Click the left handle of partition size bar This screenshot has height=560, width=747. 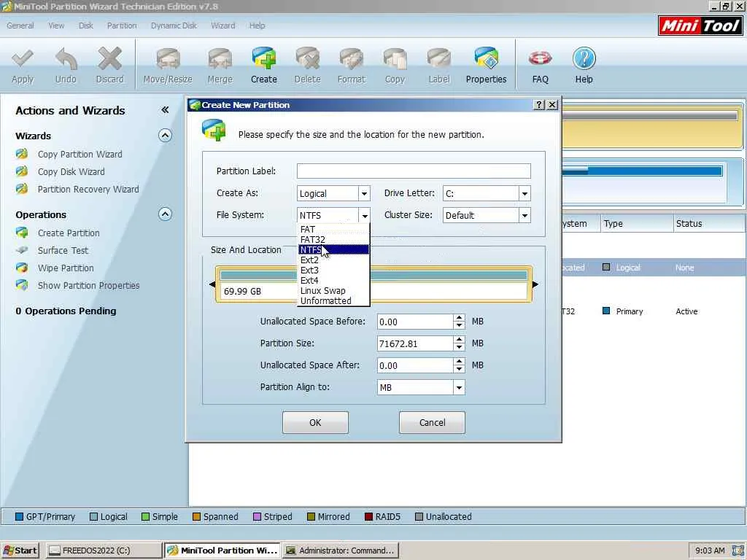(x=212, y=284)
